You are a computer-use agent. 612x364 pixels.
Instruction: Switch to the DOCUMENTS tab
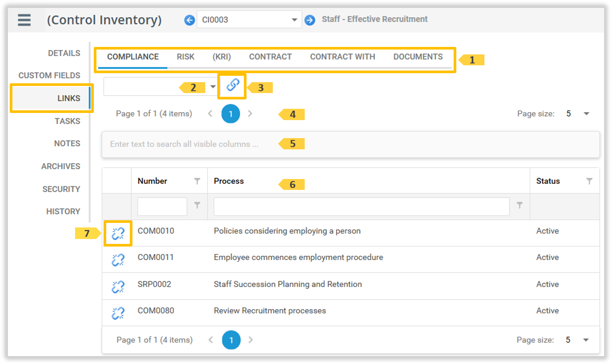[418, 57]
